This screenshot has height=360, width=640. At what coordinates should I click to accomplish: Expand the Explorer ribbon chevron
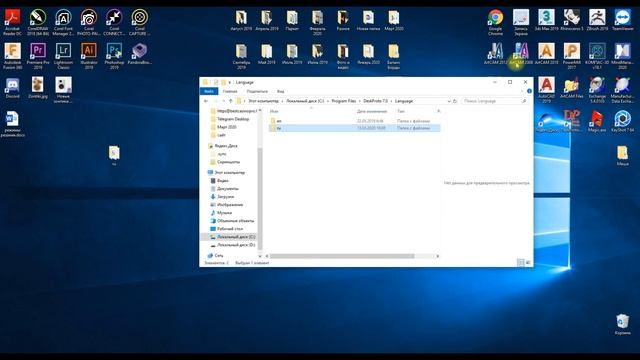[x=523, y=91]
